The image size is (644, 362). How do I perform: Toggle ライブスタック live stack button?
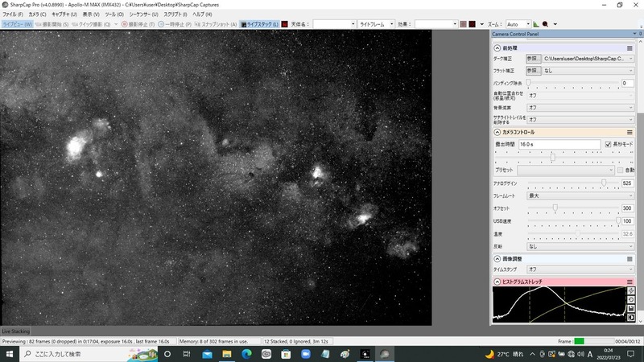pyautogui.click(x=259, y=24)
